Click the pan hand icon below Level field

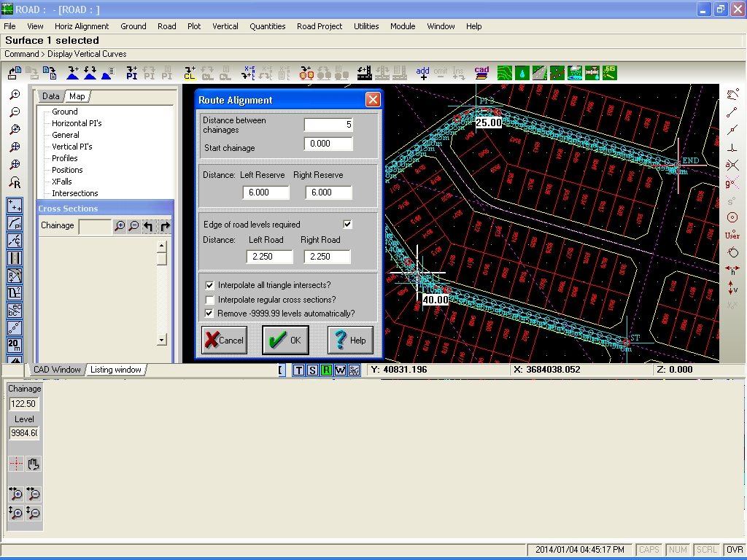(33, 464)
